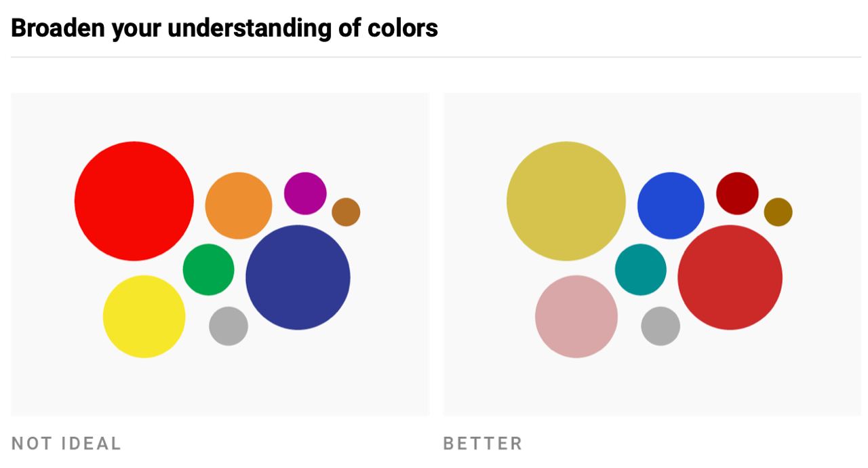Pick the small dark red circle in the BETTER chart

tap(737, 193)
